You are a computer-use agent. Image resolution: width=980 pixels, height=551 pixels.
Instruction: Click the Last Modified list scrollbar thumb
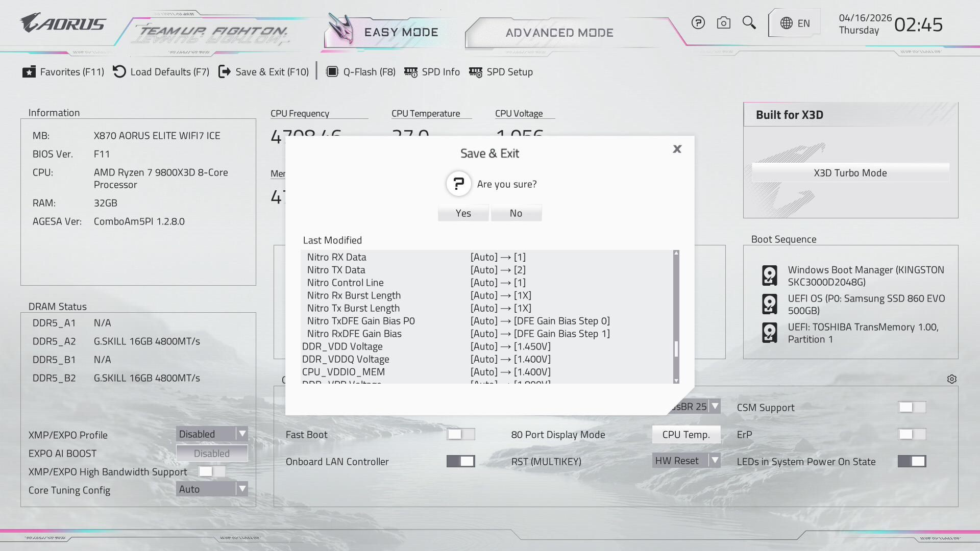coord(676,349)
